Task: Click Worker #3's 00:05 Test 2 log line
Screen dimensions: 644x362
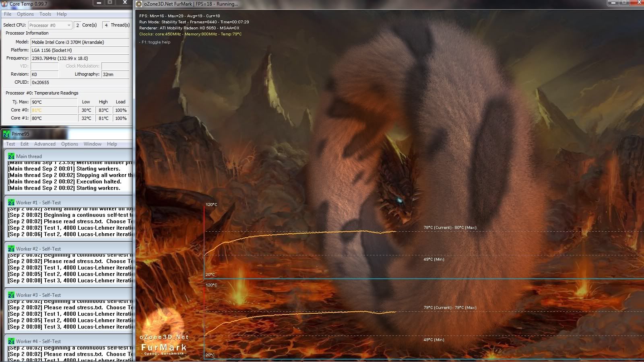Action: (70, 320)
